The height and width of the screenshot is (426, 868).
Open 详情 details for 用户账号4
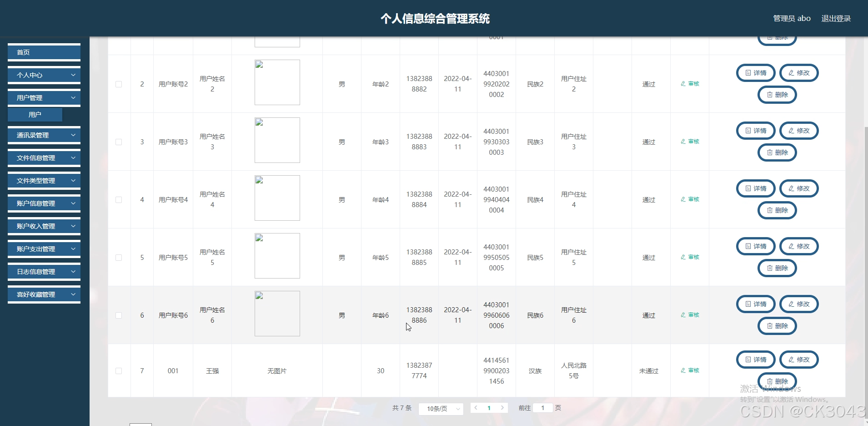[756, 188]
